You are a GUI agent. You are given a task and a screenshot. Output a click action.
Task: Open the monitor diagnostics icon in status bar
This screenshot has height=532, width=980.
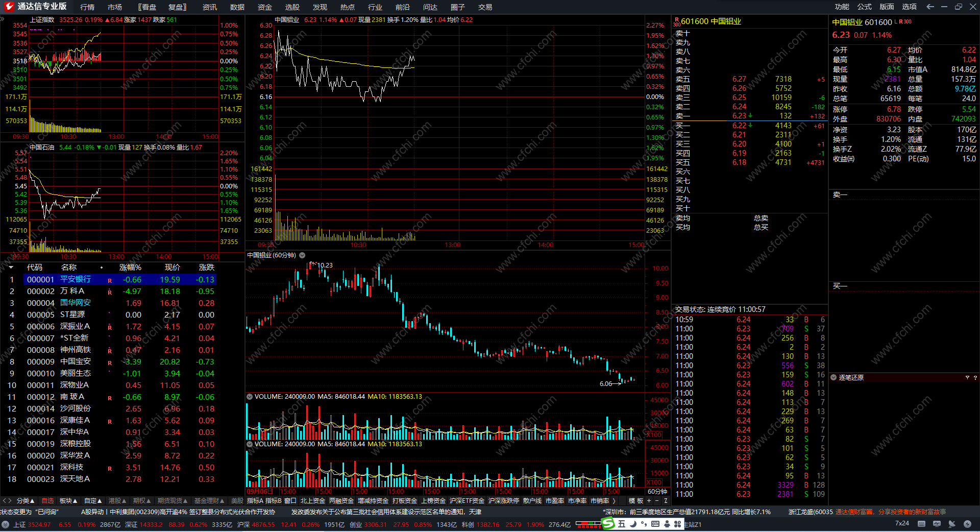click(937, 524)
